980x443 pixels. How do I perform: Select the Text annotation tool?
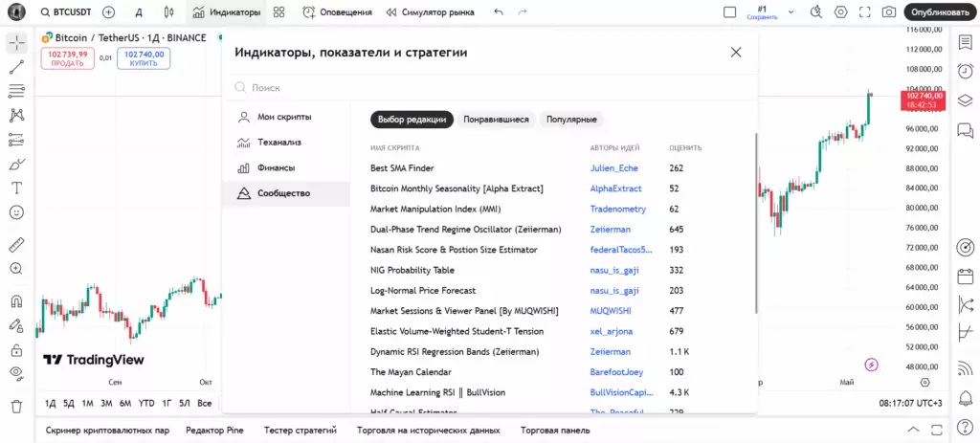pyautogui.click(x=17, y=188)
